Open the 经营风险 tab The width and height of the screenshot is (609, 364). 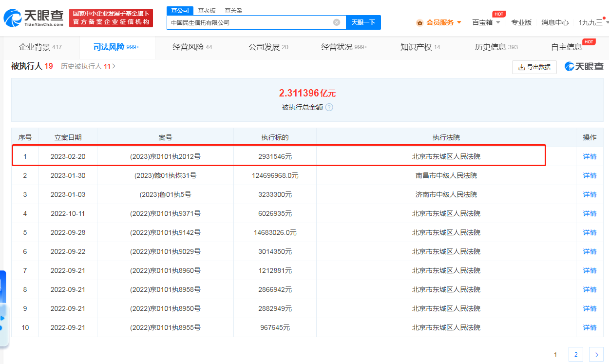tap(192, 47)
